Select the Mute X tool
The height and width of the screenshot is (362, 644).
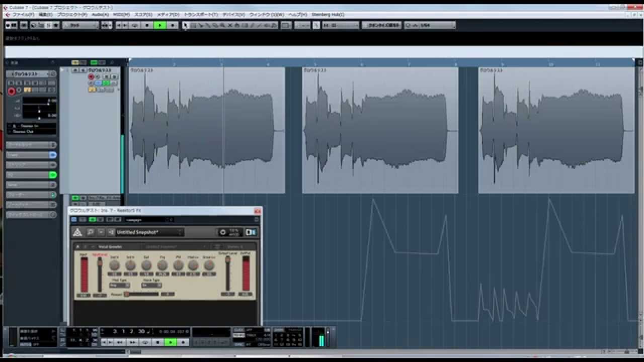coord(230,25)
